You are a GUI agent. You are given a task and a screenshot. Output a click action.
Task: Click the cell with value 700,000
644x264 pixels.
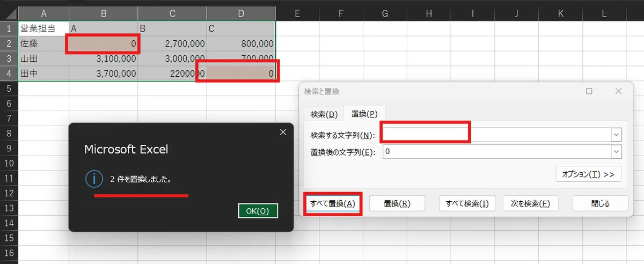pos(241,58)
